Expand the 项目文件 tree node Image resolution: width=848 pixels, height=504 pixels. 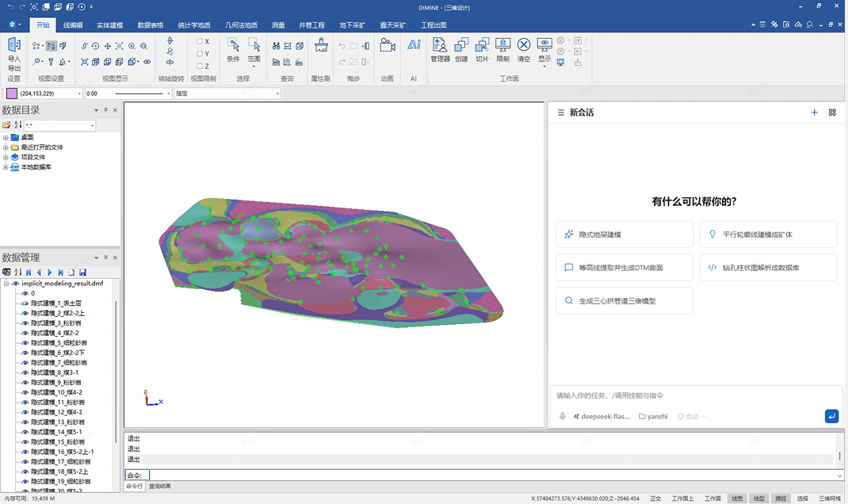pos(6,158)
